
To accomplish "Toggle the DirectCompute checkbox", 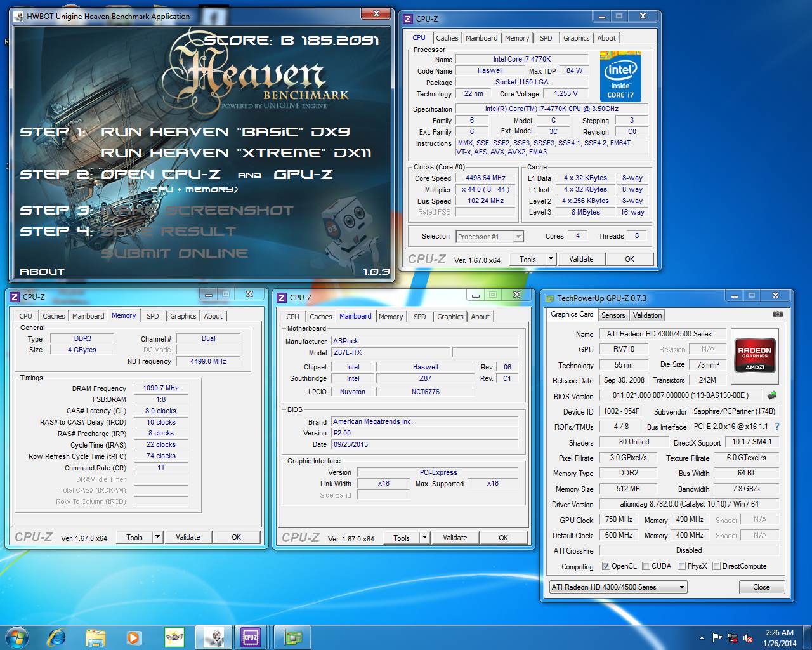I will coord(716,566).
